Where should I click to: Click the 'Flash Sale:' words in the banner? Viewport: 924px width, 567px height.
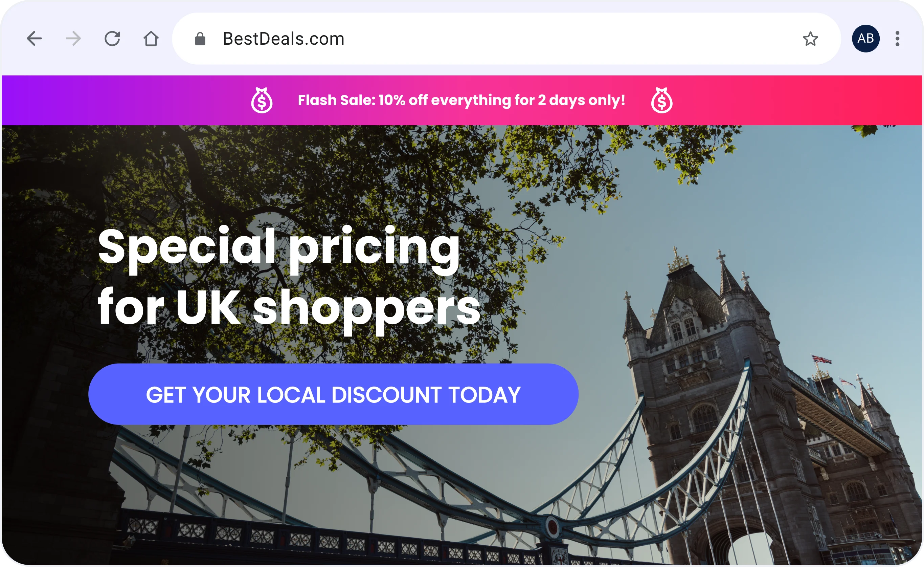click(336, 100)
